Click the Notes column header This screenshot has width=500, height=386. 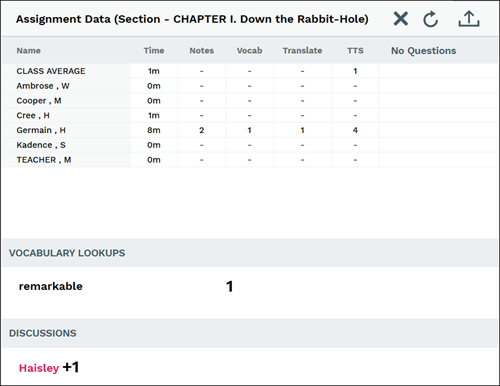pyautogui.click(x=202, y=51)
